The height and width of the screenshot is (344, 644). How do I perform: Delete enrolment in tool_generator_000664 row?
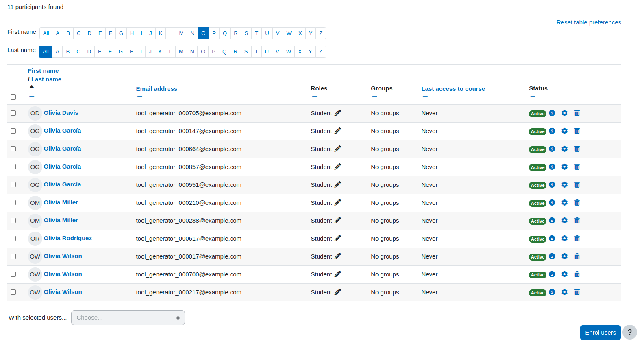click(577, 149)
